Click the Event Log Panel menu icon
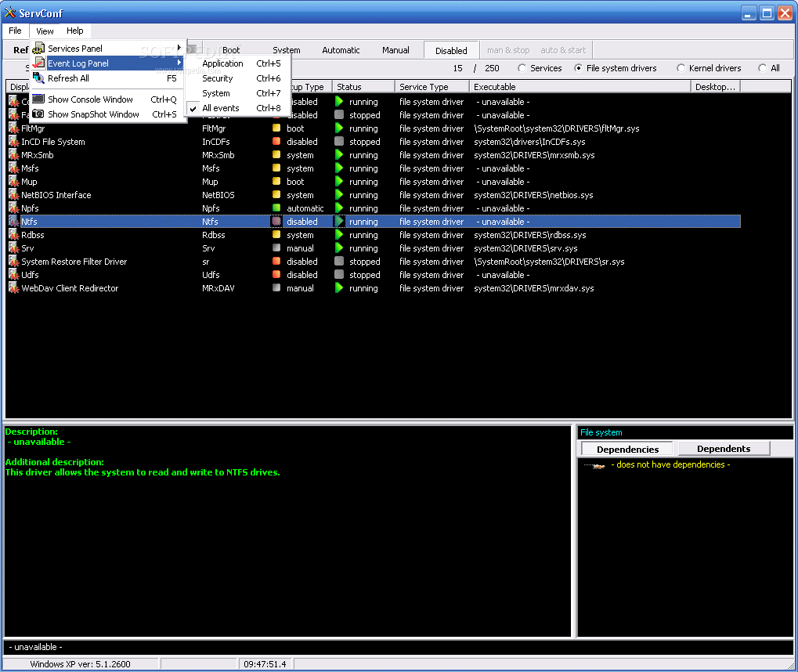The image size is (798, 672). point(38,63)
